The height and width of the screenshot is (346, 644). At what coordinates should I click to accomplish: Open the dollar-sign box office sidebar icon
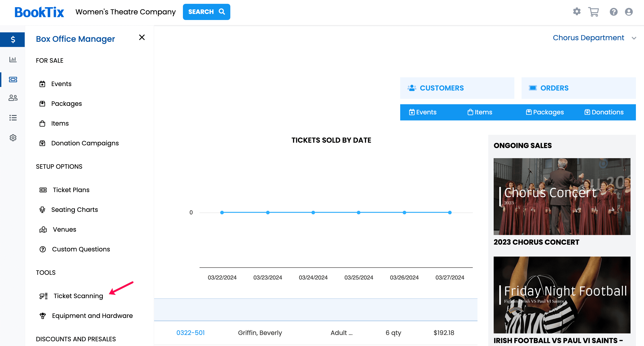coord(13,40)
